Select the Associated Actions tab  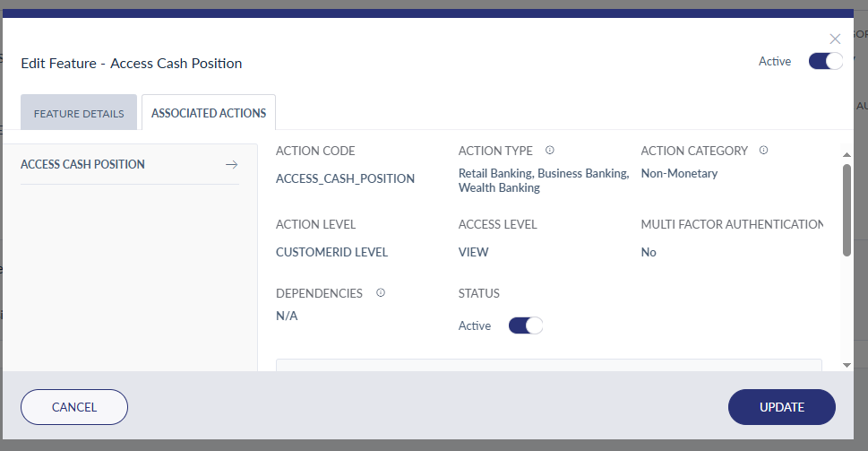pyautogui.click(x=209, y=112)
